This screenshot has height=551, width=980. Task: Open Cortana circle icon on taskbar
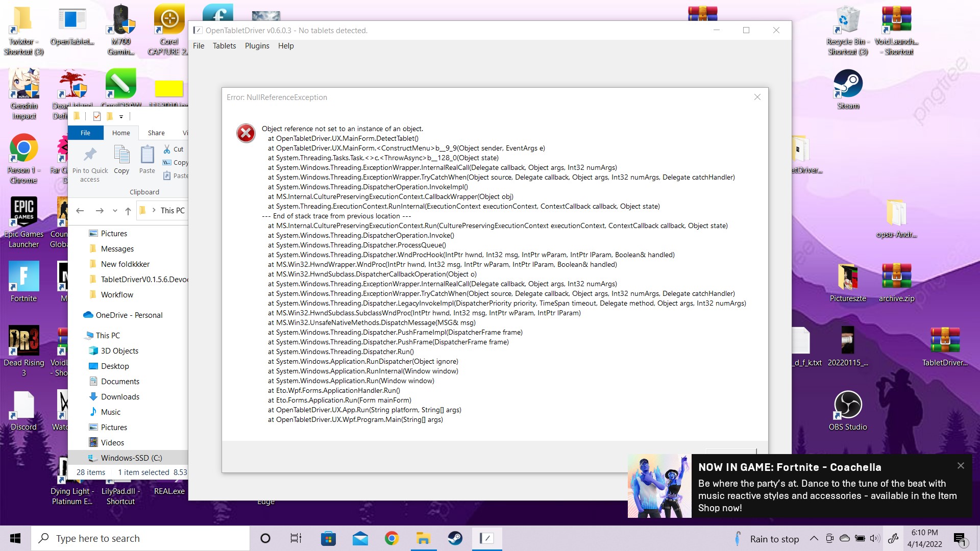(265, 538)
